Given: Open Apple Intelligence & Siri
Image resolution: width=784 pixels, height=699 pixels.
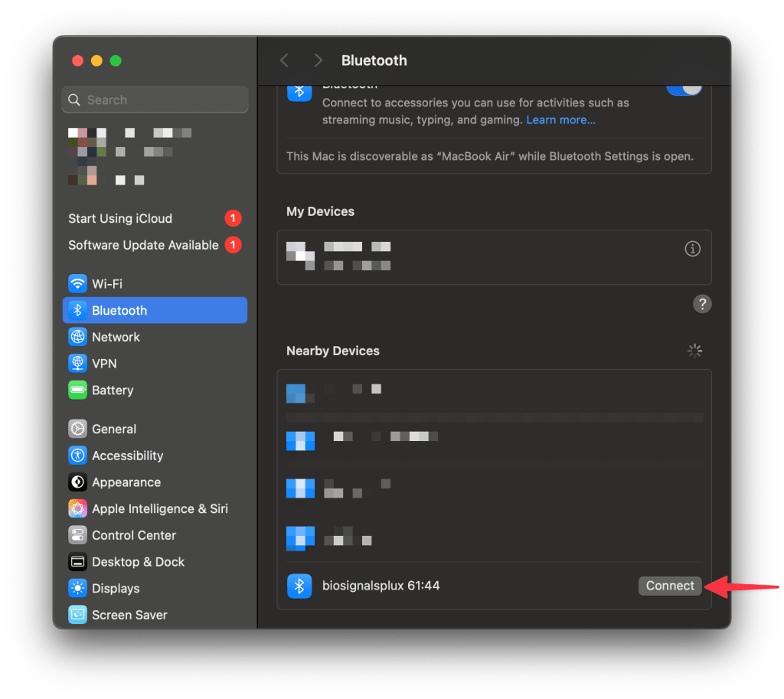Looking at the screenshot, I should coord(155,508).
